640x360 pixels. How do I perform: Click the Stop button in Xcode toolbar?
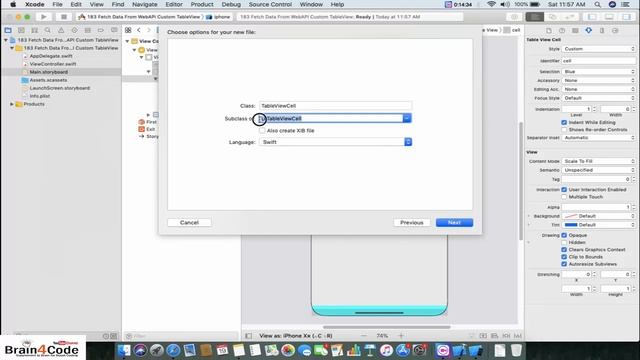tap(63, 17)
